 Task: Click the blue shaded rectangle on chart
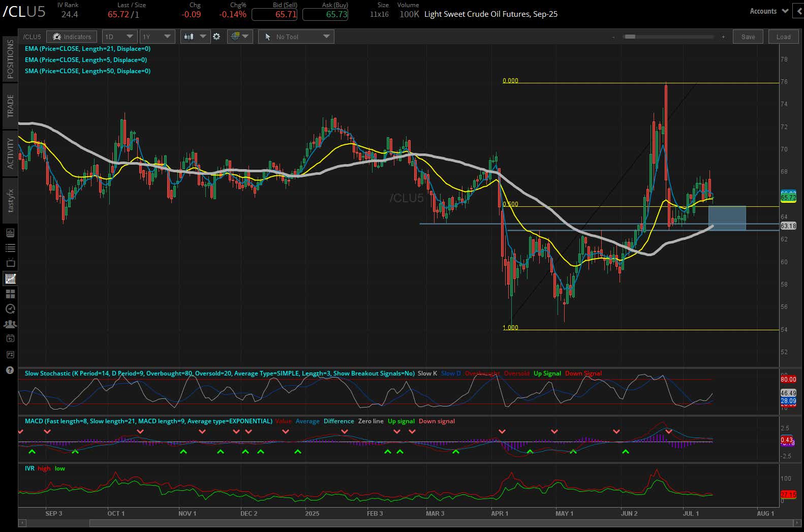(727, 218)
